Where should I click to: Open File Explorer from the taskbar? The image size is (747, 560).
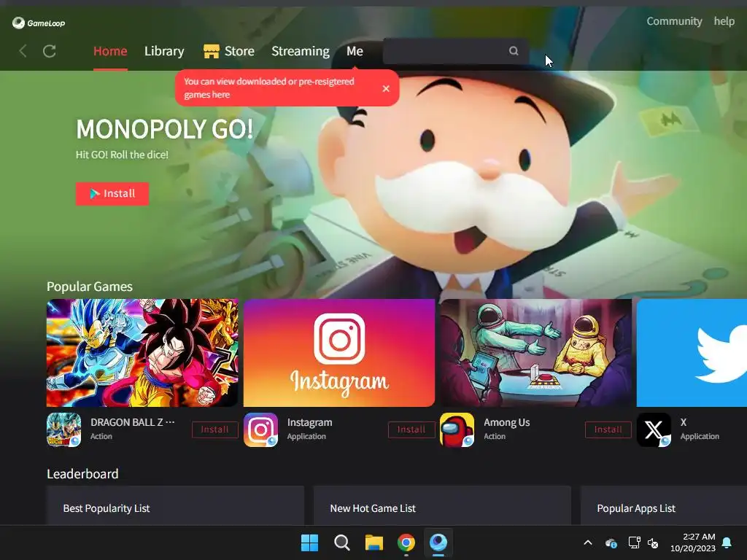point(374,542)
